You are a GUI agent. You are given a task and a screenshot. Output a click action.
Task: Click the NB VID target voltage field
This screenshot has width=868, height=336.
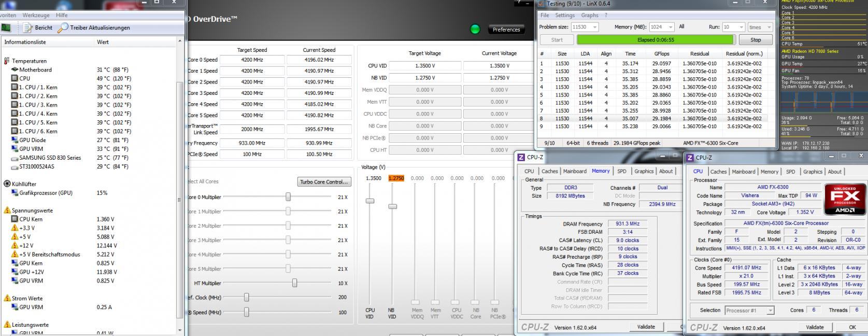(x=425, y=78)
